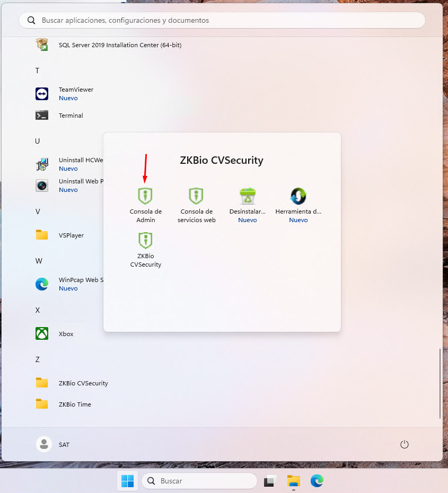The image size is (448, 493).
Task: Open Consola de servicios web icon
Action: pyautogui.click(x=196, y=196)
